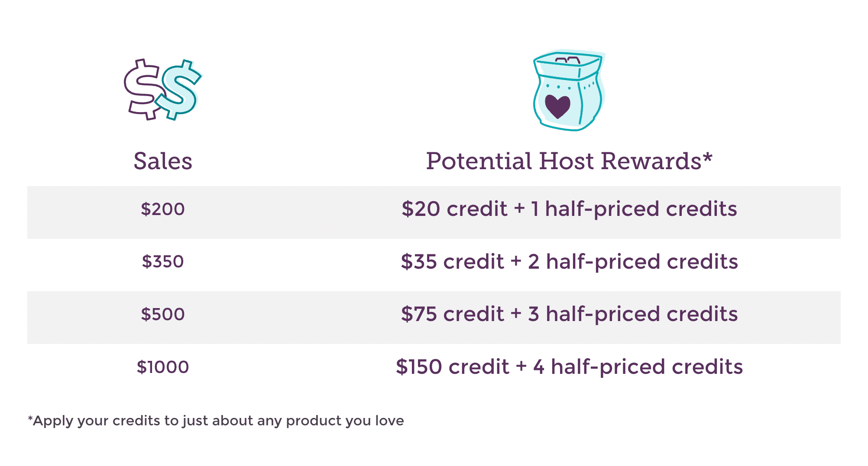Select the Sales column heading
The width and height of the screenshot is (868, 466).
(x=163, y=161)
